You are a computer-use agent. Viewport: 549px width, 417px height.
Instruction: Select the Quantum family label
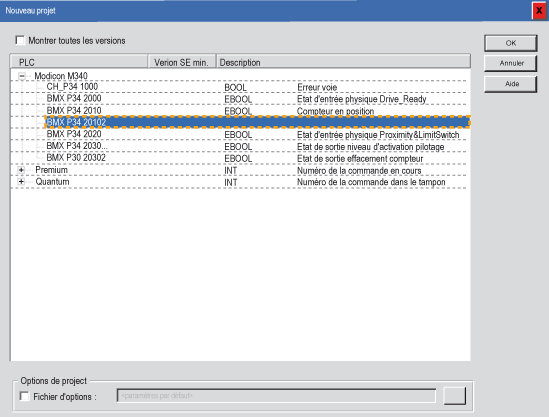(53, 182)
